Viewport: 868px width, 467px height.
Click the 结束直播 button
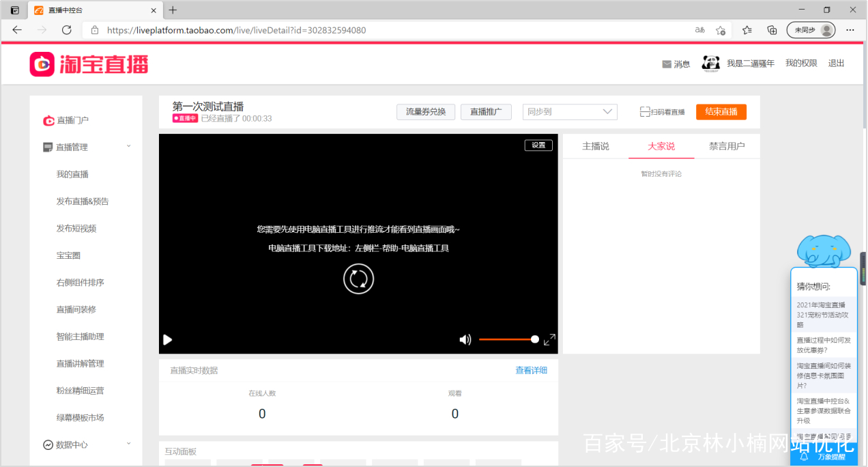pyautogui.click(x=721, y=111)
